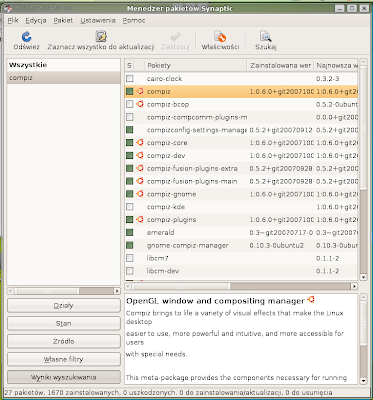Click description pane scrollbar down arrow
The width and height of the screenshot is (373, 400).
363,381
